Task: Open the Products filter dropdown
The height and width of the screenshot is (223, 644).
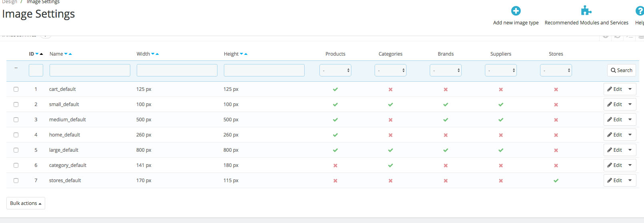Action: pyautogui.click(x=335, y=70)
